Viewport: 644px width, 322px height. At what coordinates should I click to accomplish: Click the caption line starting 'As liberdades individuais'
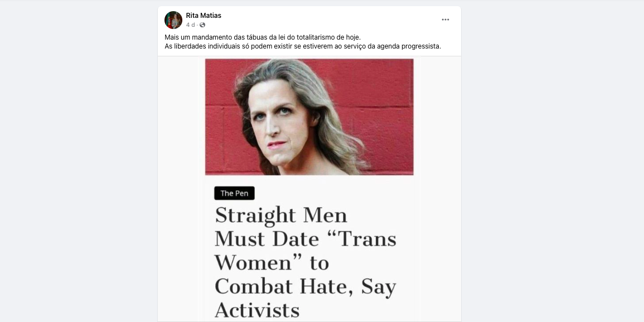tap(303, 46)
